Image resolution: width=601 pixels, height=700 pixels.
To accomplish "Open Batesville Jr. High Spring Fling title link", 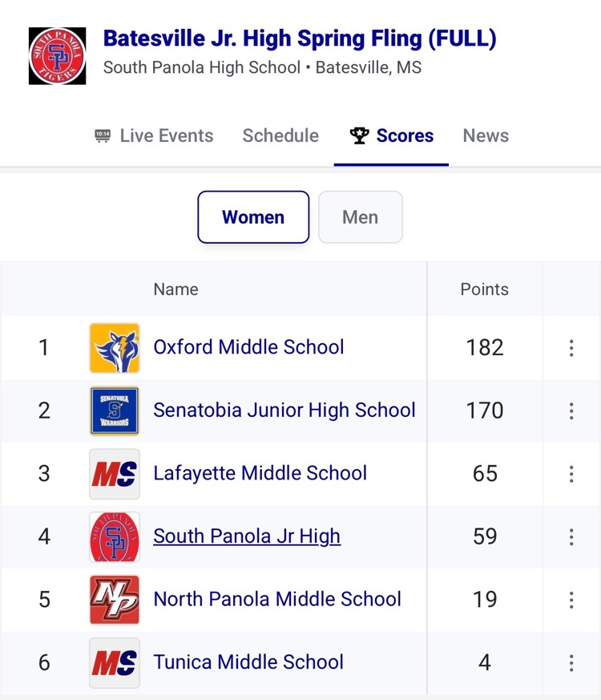I will coord(300,38).
